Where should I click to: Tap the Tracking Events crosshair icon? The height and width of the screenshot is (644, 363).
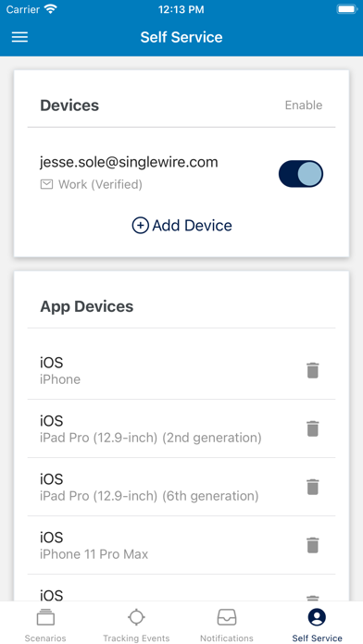(136, 618)
